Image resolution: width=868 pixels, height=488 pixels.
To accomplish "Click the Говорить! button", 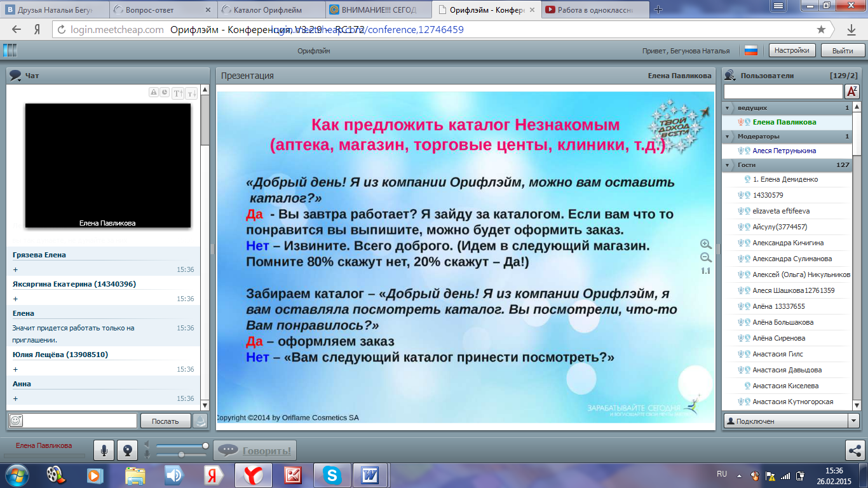I will coord(255,451).
